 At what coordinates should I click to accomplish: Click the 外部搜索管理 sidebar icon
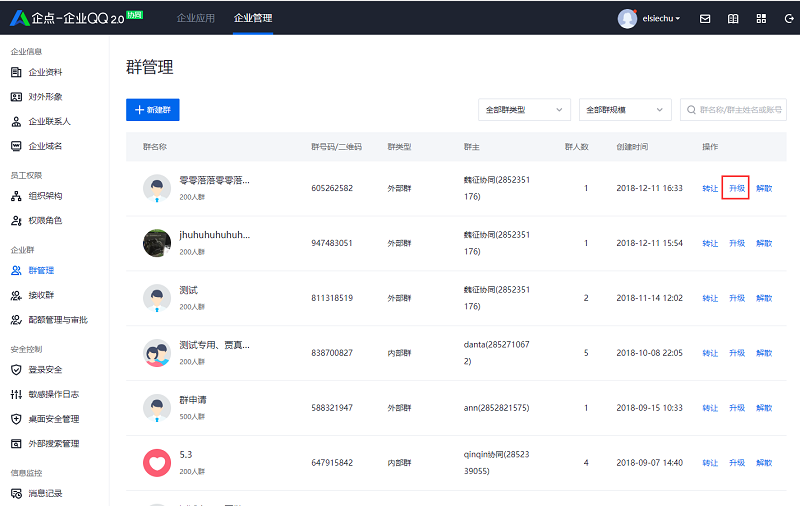[16, 443]
